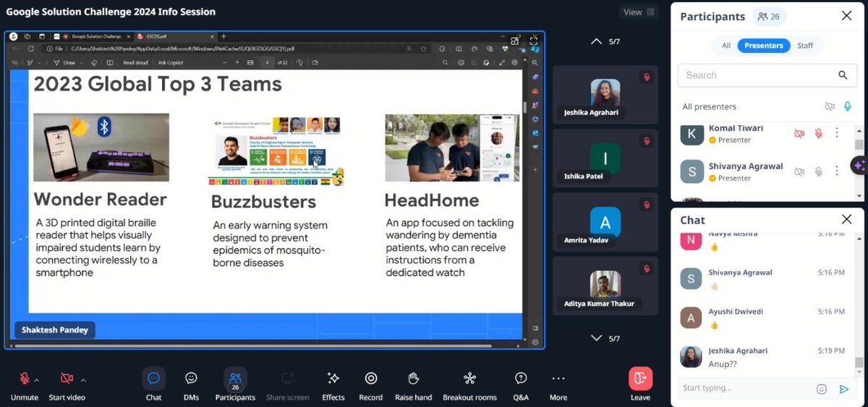The width and height of the screenshot is (868, 407).
Task: Open Komal Tiwari's more options menu
Action: 837,133
